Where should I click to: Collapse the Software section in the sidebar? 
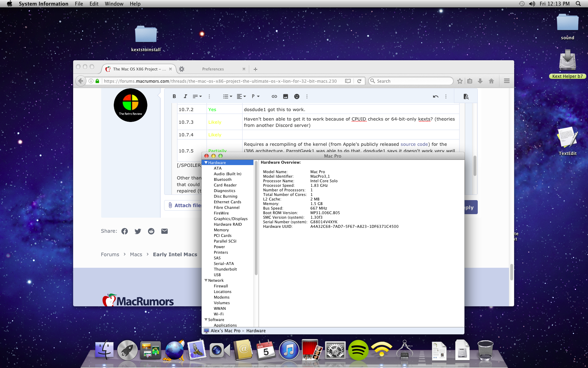pos(206,320)
